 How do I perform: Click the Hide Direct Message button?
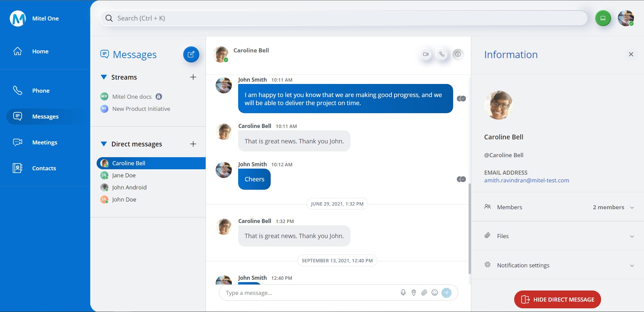pos(557,300)
